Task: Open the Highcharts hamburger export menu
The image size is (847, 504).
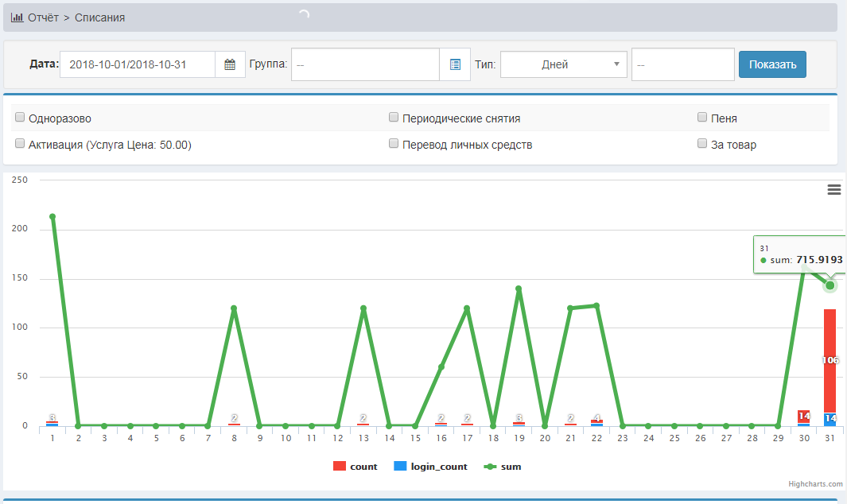Action: (x=834, y=189)
